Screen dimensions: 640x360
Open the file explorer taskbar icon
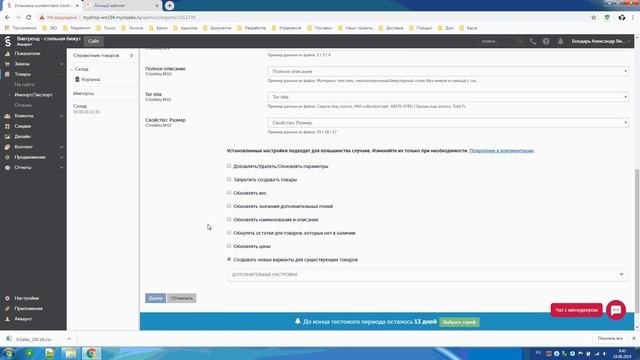(x=70, y=353)
